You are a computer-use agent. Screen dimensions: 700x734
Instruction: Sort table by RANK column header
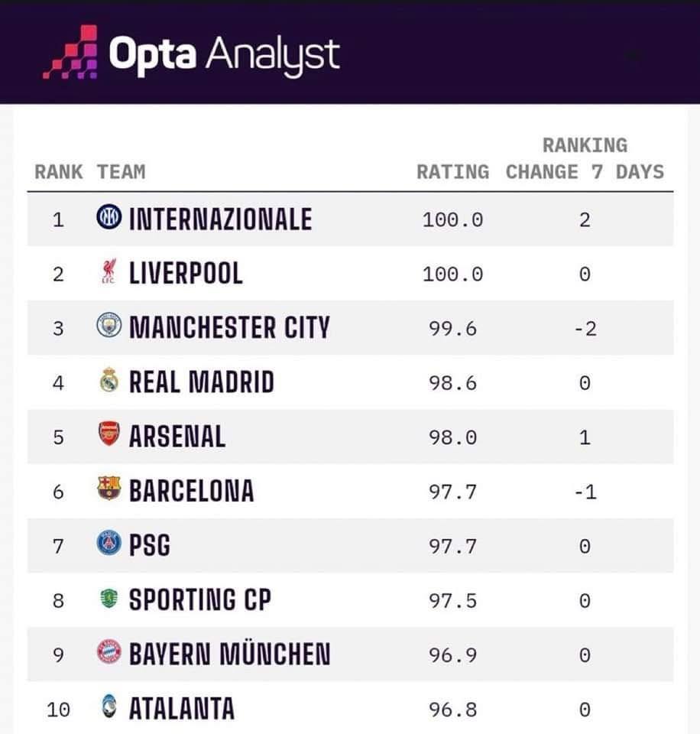coord(58,171)
